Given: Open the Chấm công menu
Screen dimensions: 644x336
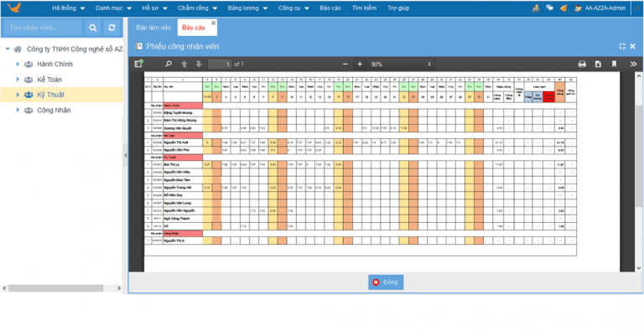Looking at the screenshot, I should pos(199,7).
